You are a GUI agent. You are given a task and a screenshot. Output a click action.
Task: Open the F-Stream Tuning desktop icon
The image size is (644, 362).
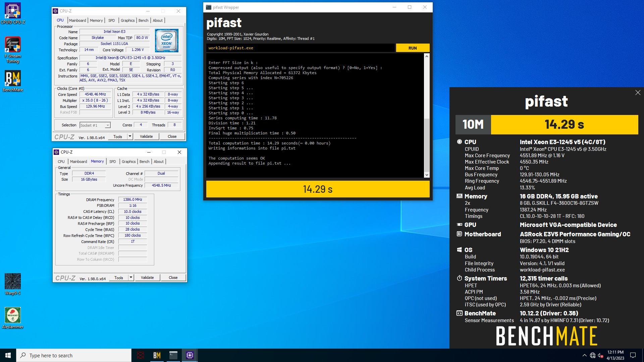13,50
